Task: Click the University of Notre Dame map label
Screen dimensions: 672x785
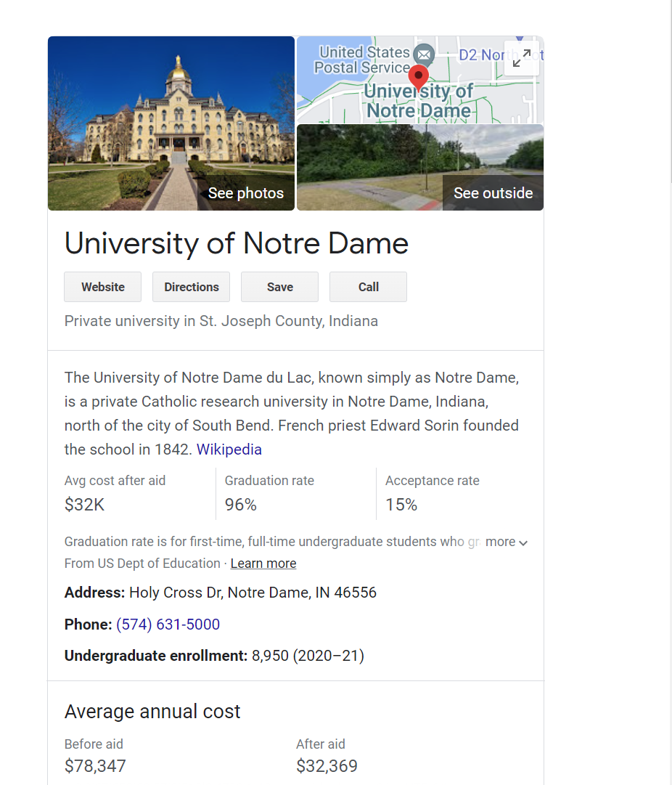Action: [419, 102]
